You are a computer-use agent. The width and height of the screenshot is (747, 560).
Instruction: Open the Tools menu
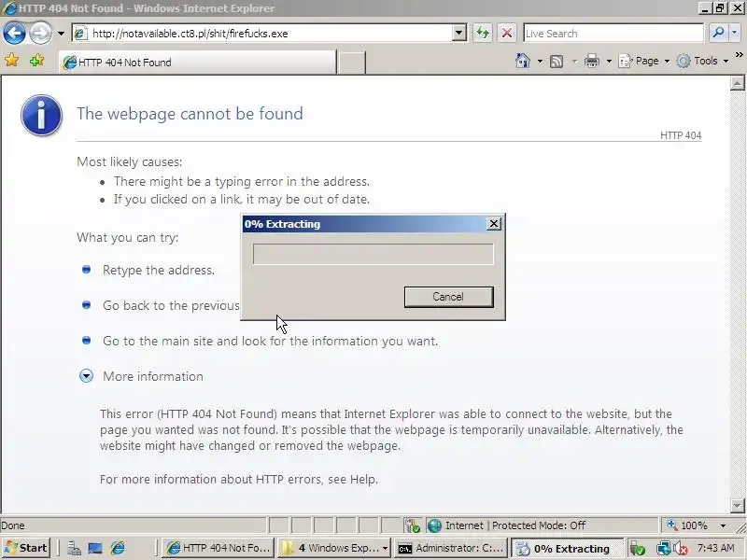click(703, 61)
